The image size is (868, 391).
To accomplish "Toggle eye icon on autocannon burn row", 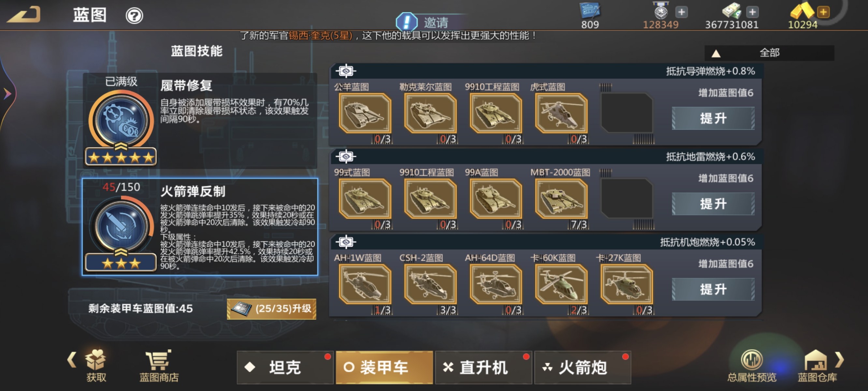I will (346, 242).
